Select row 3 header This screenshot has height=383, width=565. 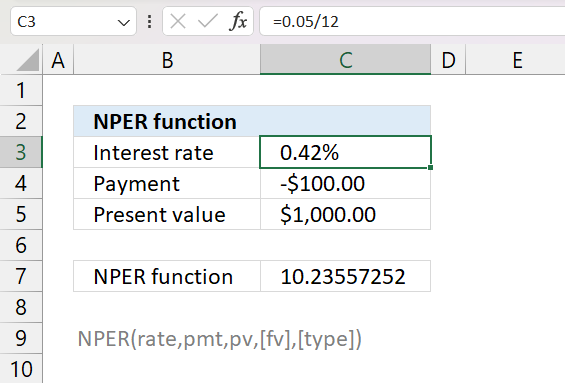pos(21,152)
